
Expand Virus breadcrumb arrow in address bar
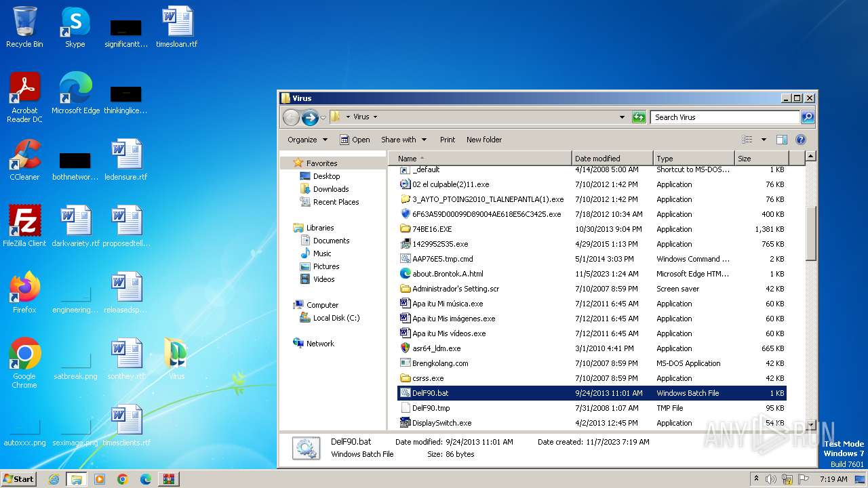(x=375, y=117)
